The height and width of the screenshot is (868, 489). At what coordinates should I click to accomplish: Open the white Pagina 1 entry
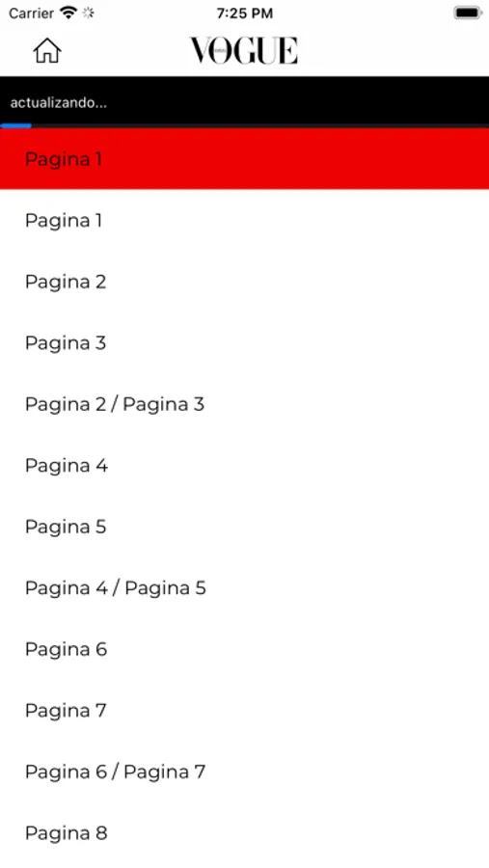[x=244, y=220]
